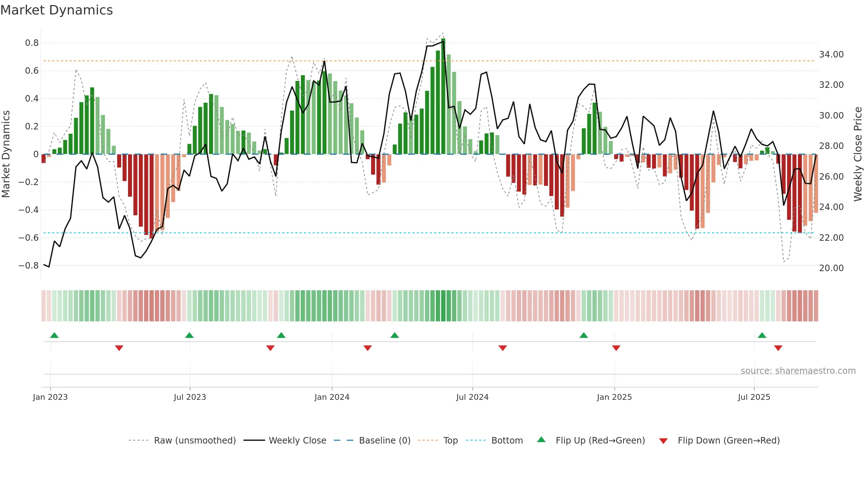Click the Market Dynamics chart title
The image size is (868, 488).
click(x=56, y=10)
